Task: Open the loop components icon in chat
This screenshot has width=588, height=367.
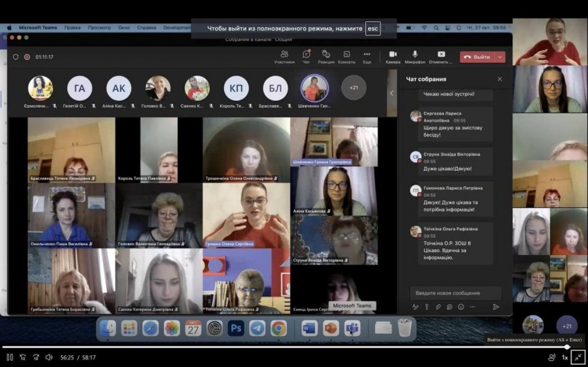Action: pyautogui.click(x=449, y=307)
